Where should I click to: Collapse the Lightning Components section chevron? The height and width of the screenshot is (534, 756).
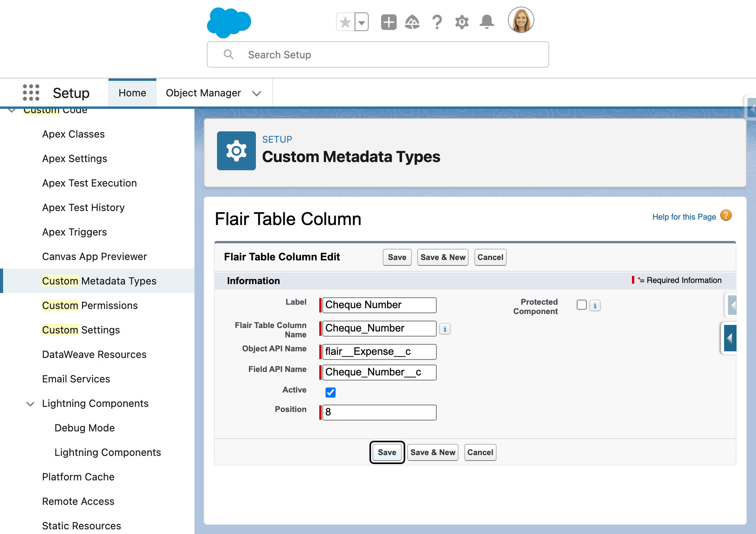30,404
